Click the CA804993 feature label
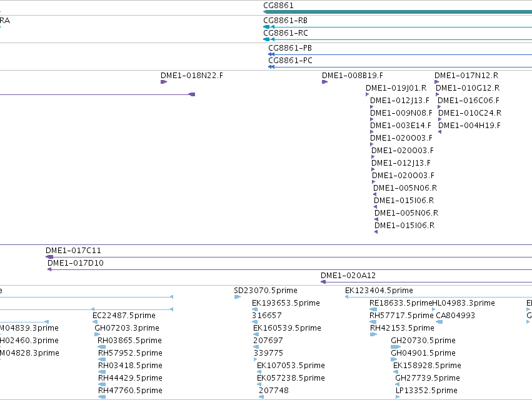The image size is (532, 400). [x=455, y=316]
